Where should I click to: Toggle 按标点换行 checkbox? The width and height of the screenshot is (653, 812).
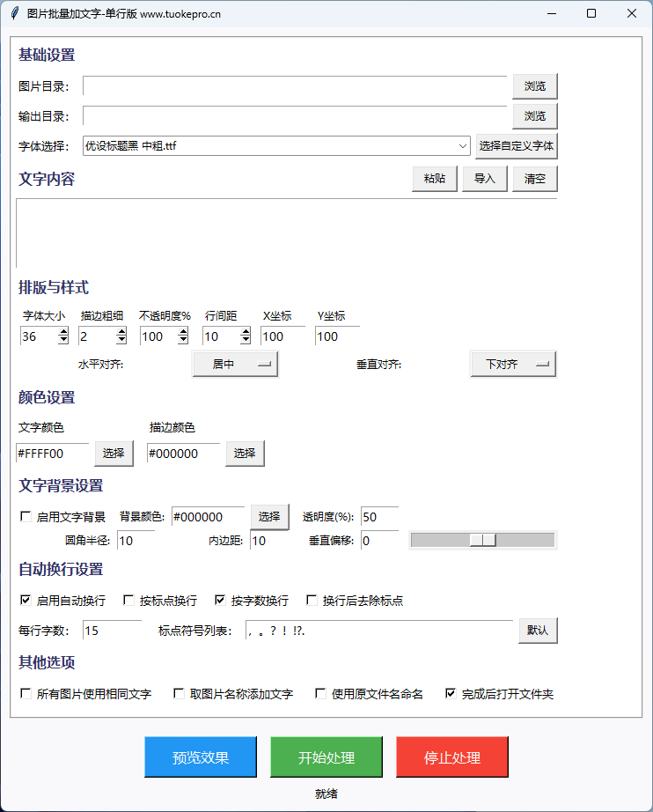click(x=129, y=601)
